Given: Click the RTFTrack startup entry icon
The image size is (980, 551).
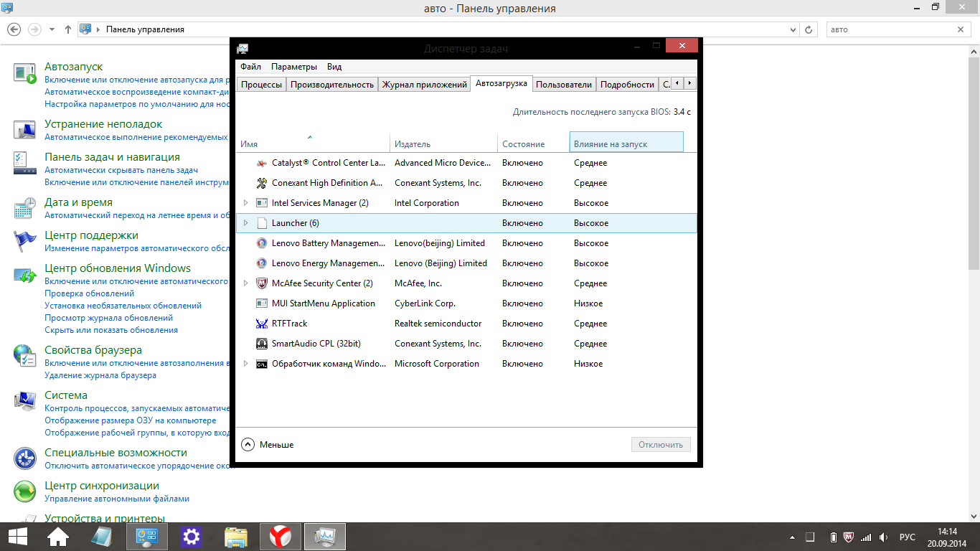Looking at the screenshot, I should pos(262,324).
